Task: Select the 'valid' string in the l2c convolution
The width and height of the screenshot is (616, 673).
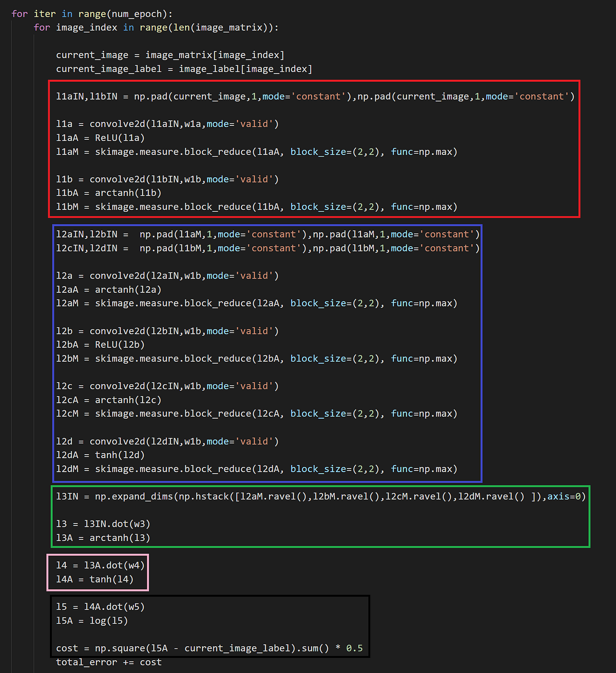Action: (x=255, y=386)
